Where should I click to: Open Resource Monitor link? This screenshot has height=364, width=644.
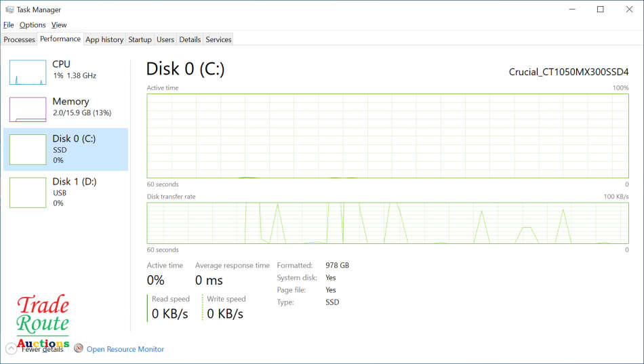pos(125,349)
